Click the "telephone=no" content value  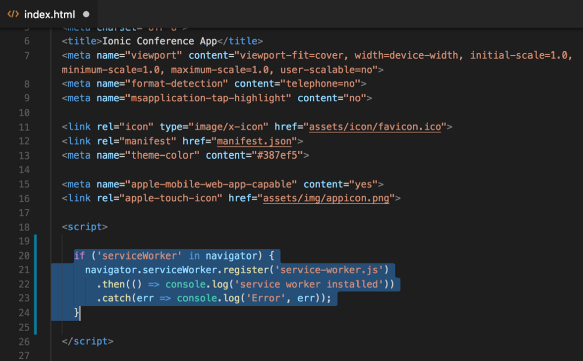(321, 84)
